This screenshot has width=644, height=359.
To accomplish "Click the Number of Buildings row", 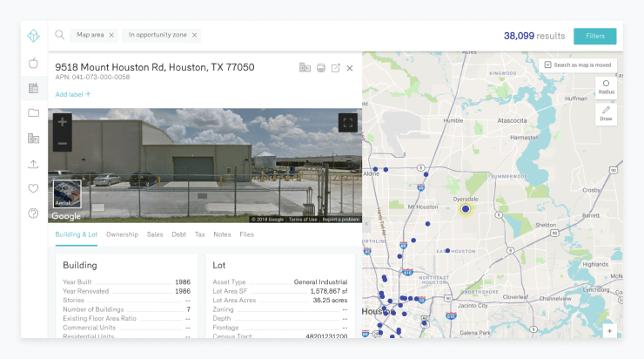I will point(126,309).
